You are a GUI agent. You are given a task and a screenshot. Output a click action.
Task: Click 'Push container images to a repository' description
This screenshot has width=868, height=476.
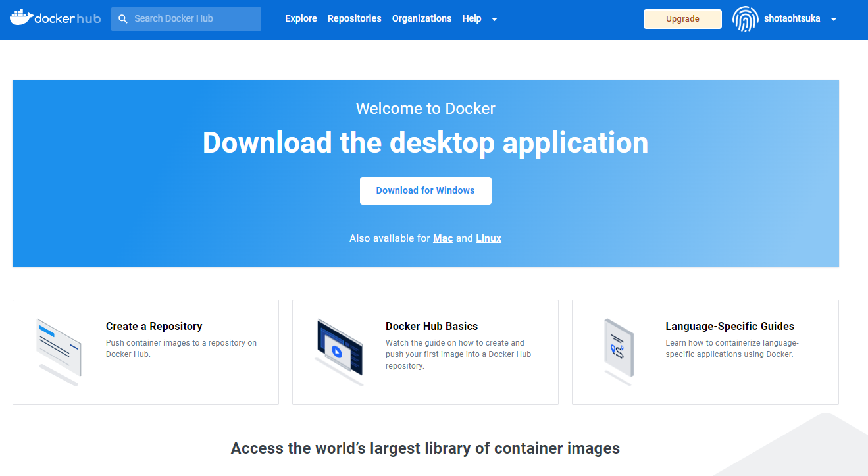click(x=181, y=348)
